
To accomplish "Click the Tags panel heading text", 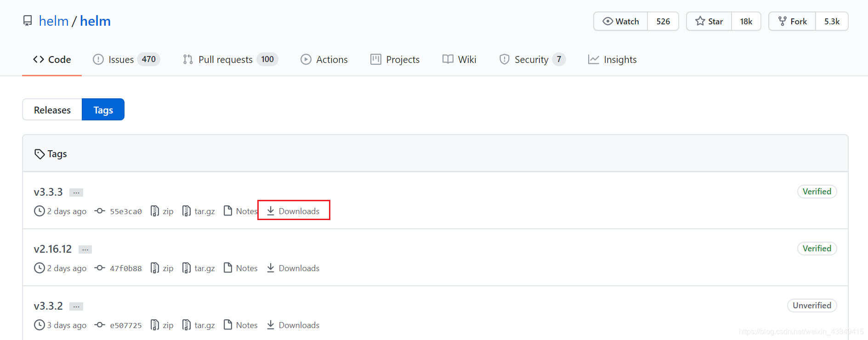I will pos(57,154).
